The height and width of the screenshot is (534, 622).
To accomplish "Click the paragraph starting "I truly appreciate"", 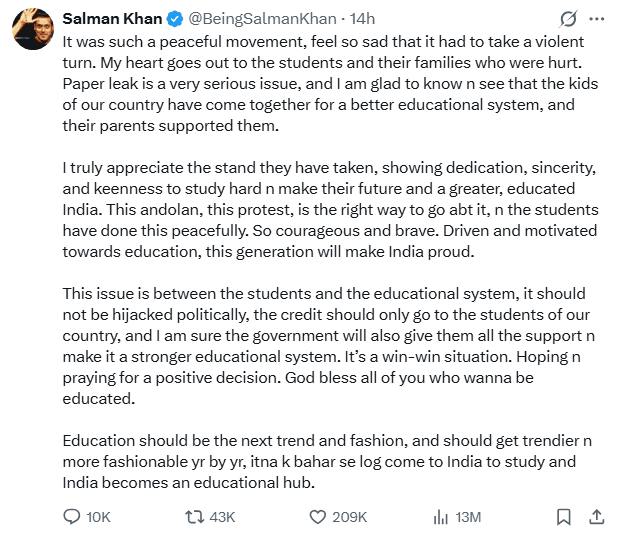I will pyautogui.click(x=330, y=209).
